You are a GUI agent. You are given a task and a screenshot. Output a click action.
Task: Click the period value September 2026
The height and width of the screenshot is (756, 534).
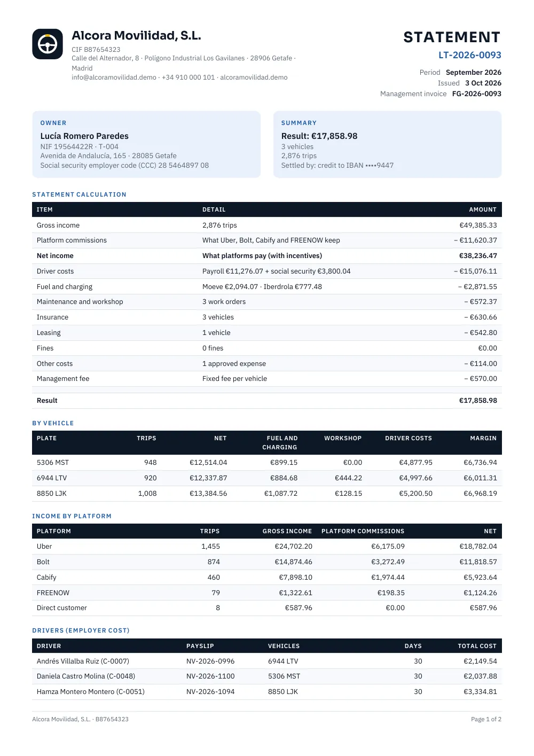pos(474,72)
